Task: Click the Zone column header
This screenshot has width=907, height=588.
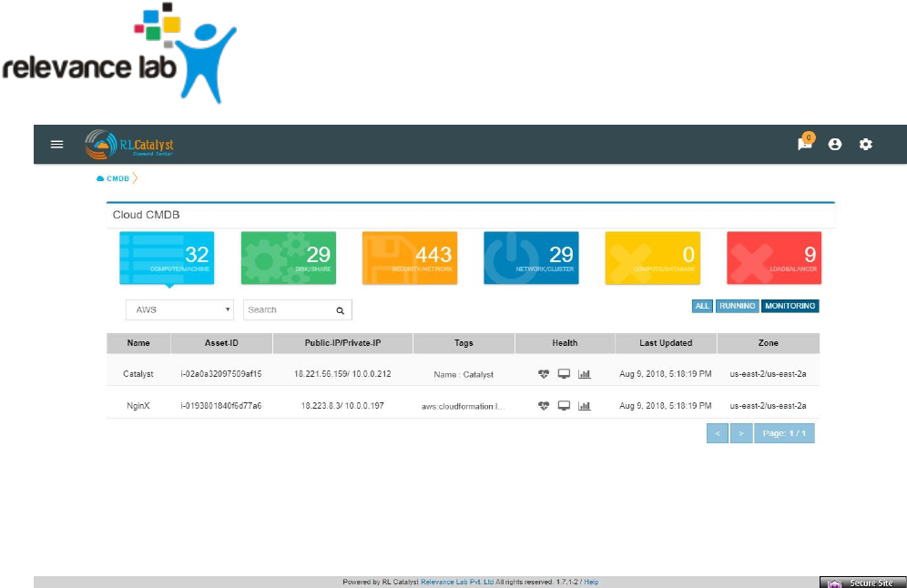Action: pyautogui.click(x=769, y=343)
